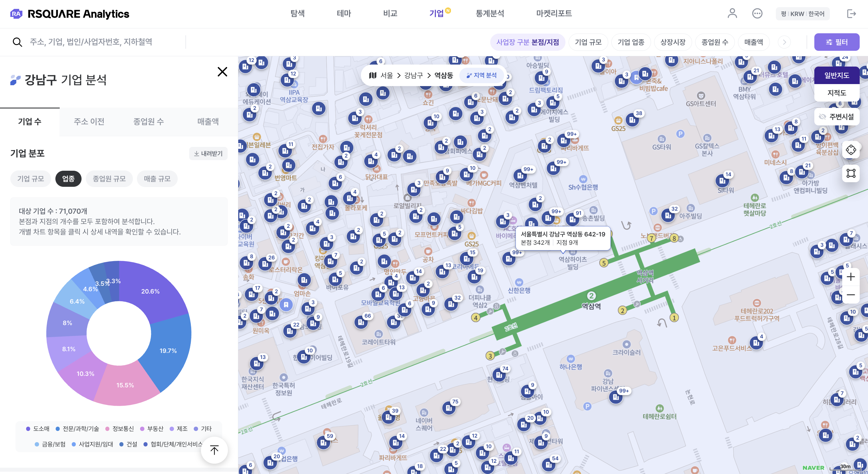Screen dimensions: 868x474
Task: Open the 상장시장 filter dropdown
Action: click(x=673, y=42)
